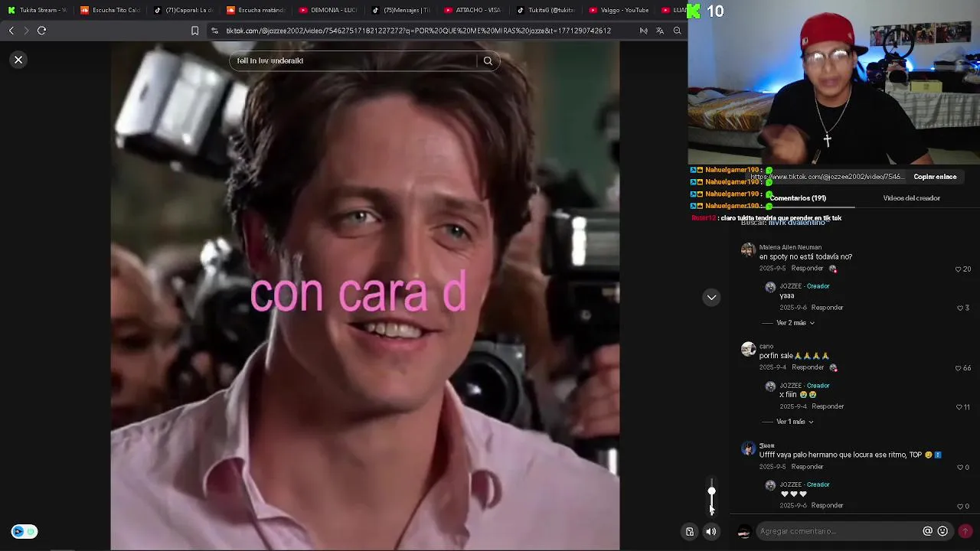Bookmark this page via address bar icon
This screenshot has width=980, height=551.
click(x=194, y=31)
